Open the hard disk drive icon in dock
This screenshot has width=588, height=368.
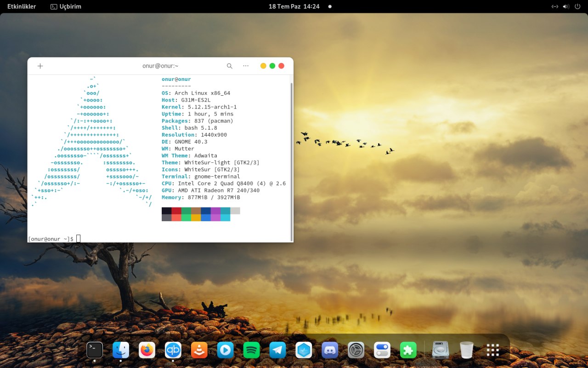[441, 350]
